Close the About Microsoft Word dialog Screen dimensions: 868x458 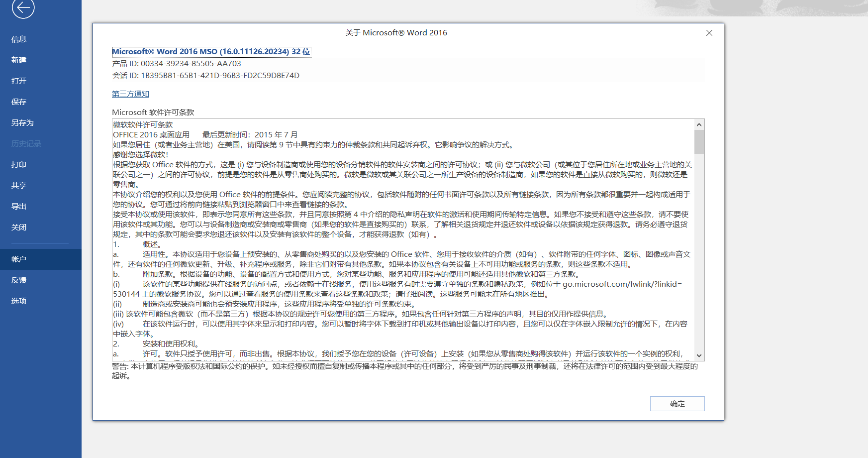point(709,33)
